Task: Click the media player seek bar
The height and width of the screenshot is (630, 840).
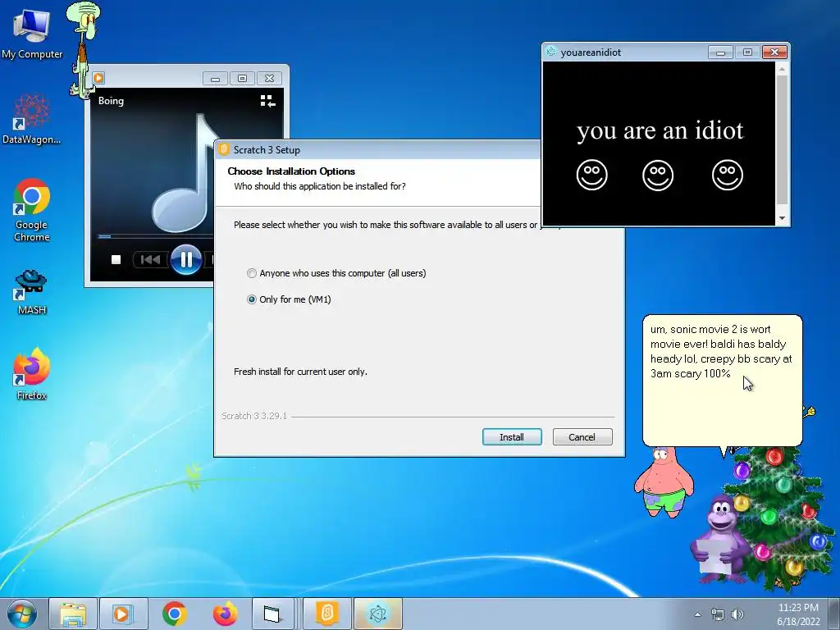Action: coord(155,235)
